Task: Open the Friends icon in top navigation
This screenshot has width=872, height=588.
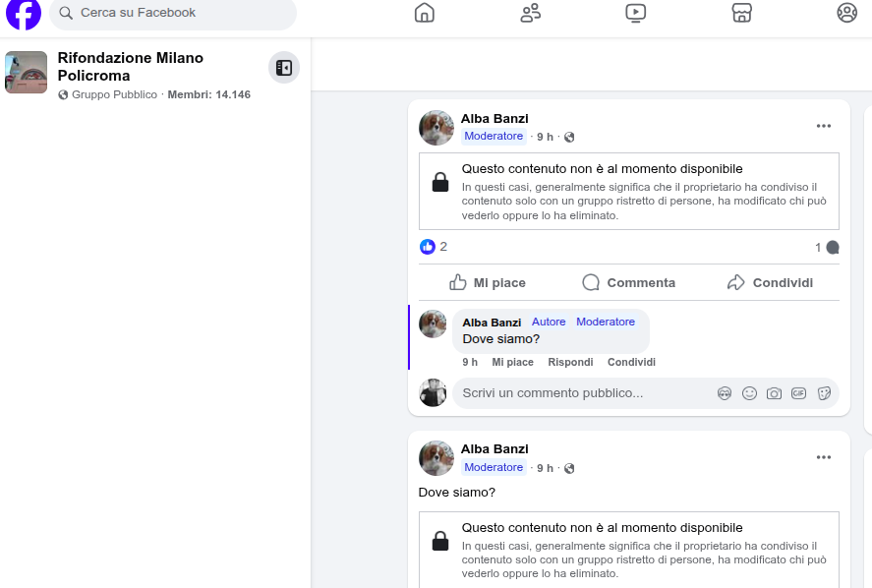Action: (x=531, y=13)
